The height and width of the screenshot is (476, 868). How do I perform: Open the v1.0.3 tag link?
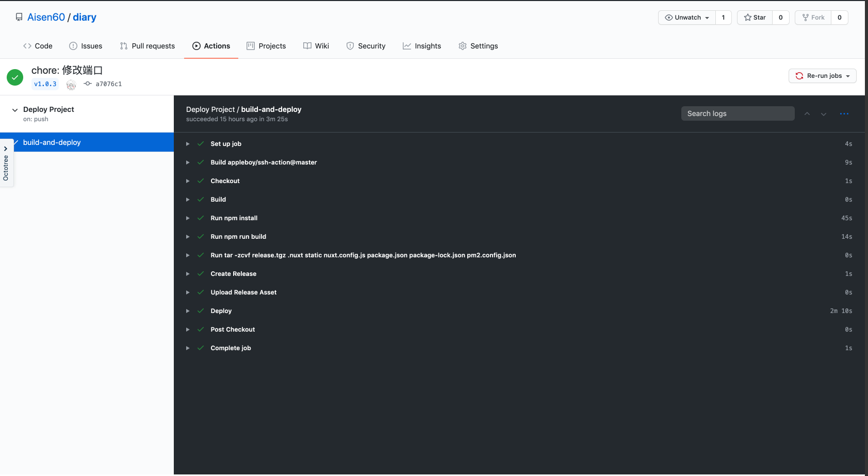pos(45,84)
